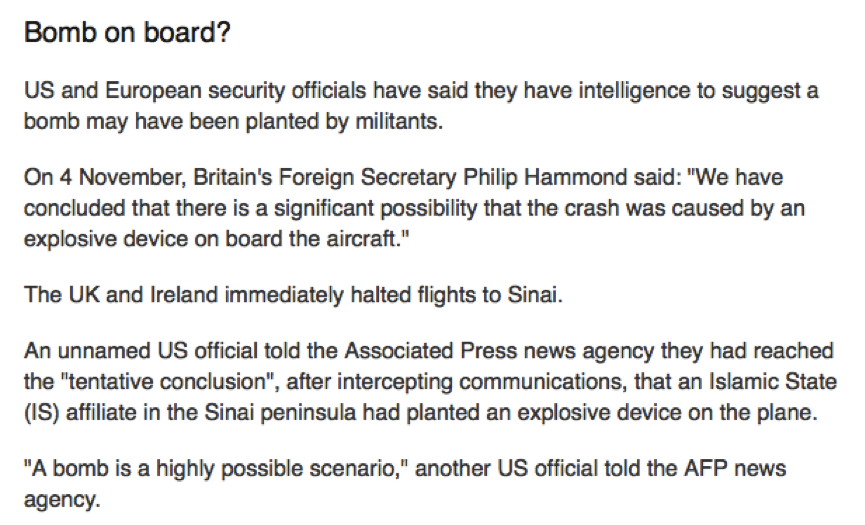Click the word "agency." on the final line
This screenshot has height=525, width=865.
pos(62,501)
